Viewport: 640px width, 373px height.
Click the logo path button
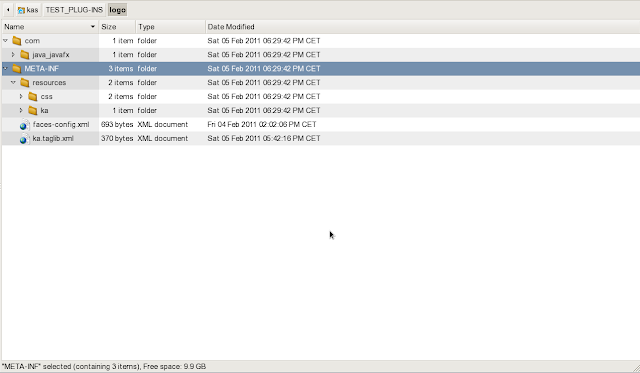tap(118, 10)
